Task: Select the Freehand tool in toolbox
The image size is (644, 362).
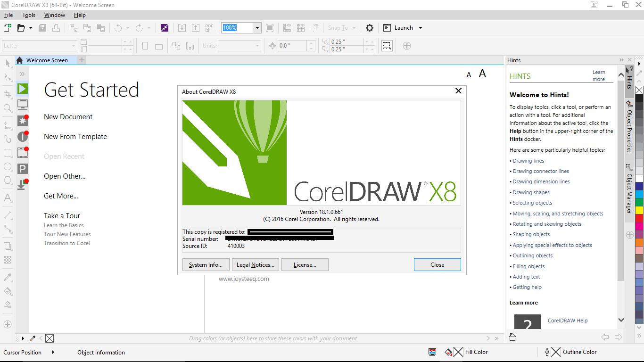Action: (8, 125)
